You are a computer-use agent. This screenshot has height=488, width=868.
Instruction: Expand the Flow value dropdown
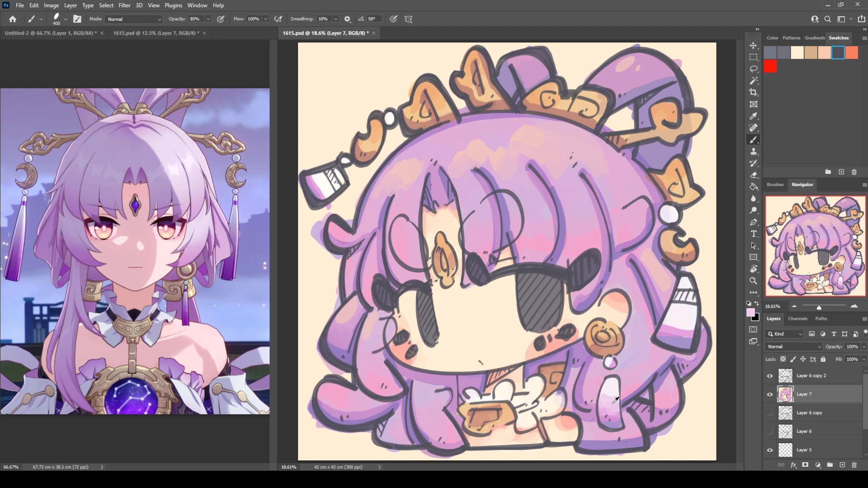tap(265, 19)
